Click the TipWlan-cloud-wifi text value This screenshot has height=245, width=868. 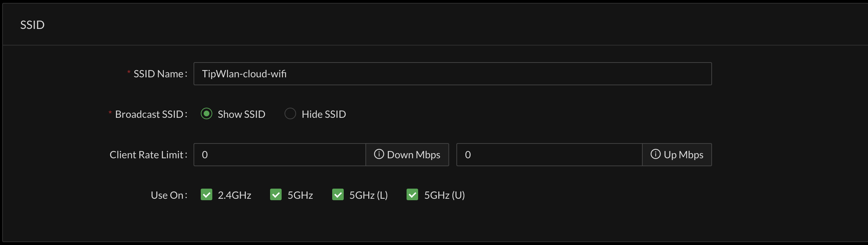coord(245,74)
